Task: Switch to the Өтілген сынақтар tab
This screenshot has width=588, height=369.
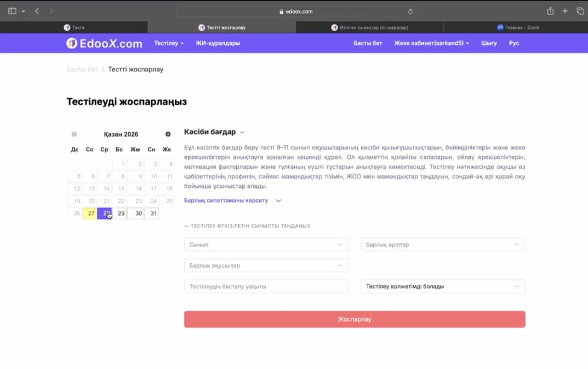Action: coord(370,27)
